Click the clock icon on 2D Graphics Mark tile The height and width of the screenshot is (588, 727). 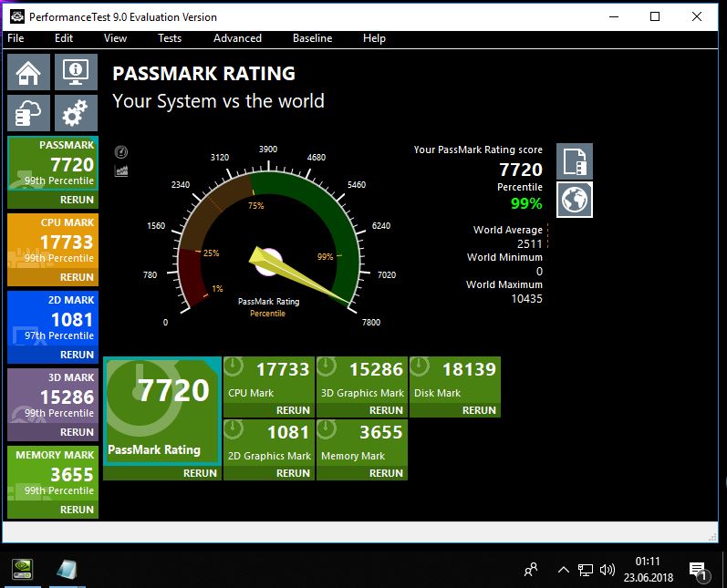pos(234,429)
